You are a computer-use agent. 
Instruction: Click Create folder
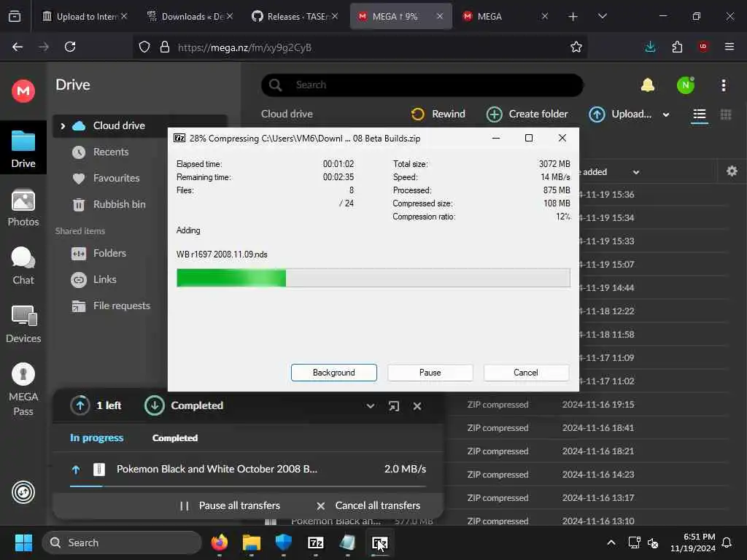point(527,114)
